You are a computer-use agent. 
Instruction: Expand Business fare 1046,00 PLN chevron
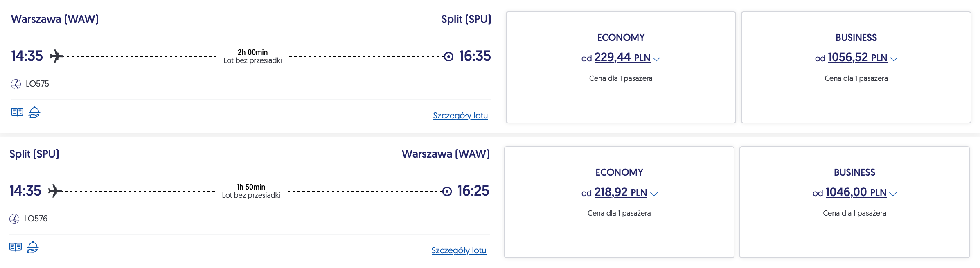(893, 194)
